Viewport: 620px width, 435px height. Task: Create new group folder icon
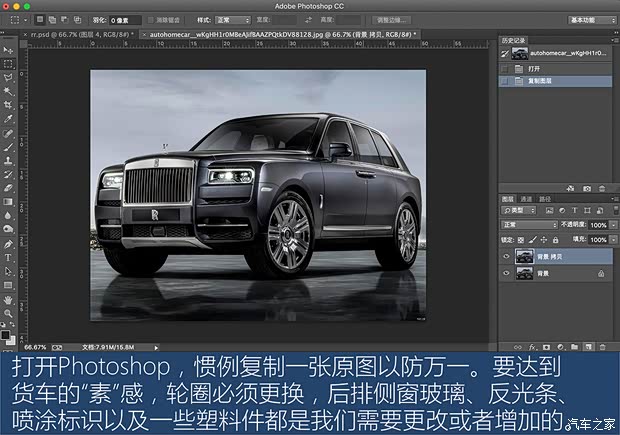(574, 347)
